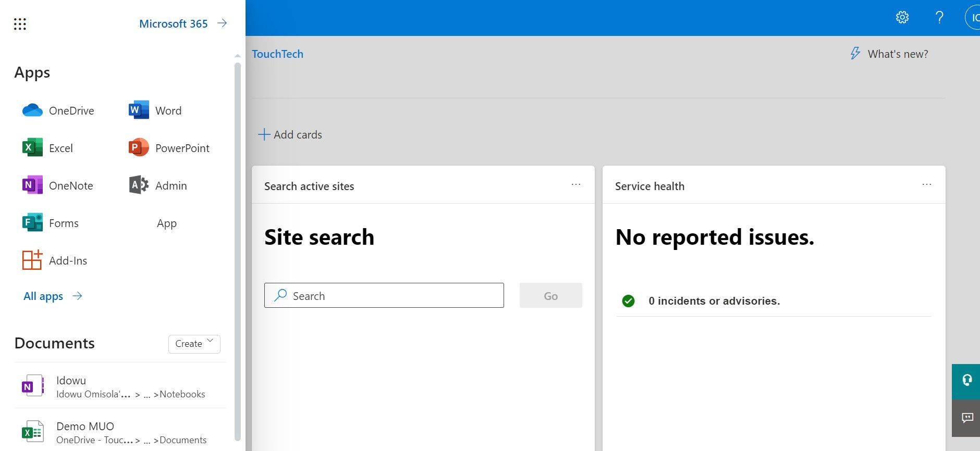This screenshot has height=451, width=980.
Task: Click the help question mark icon
Action: click(x=939, y=18)
